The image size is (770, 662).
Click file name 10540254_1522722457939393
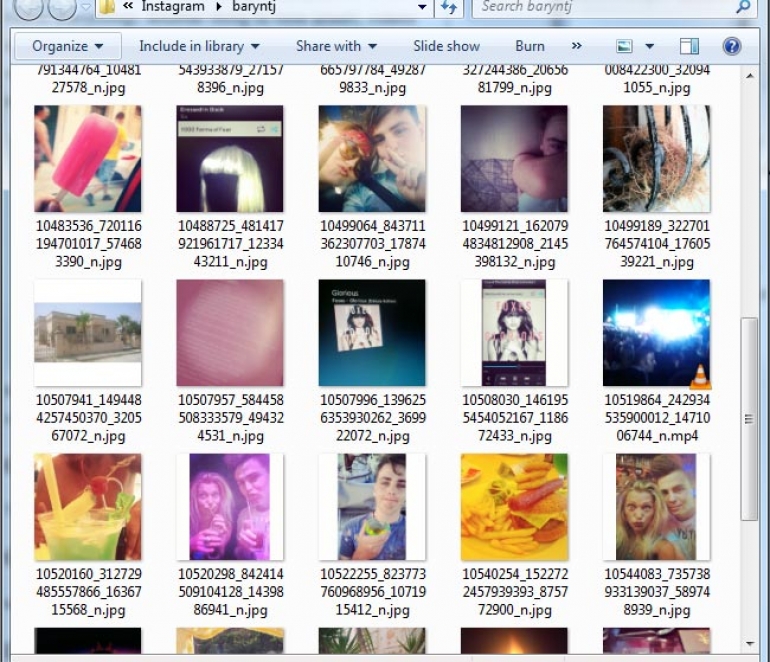point(515,592)
